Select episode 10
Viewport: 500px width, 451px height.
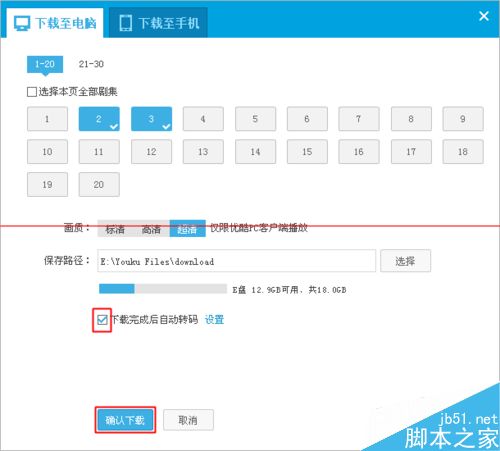47,152
